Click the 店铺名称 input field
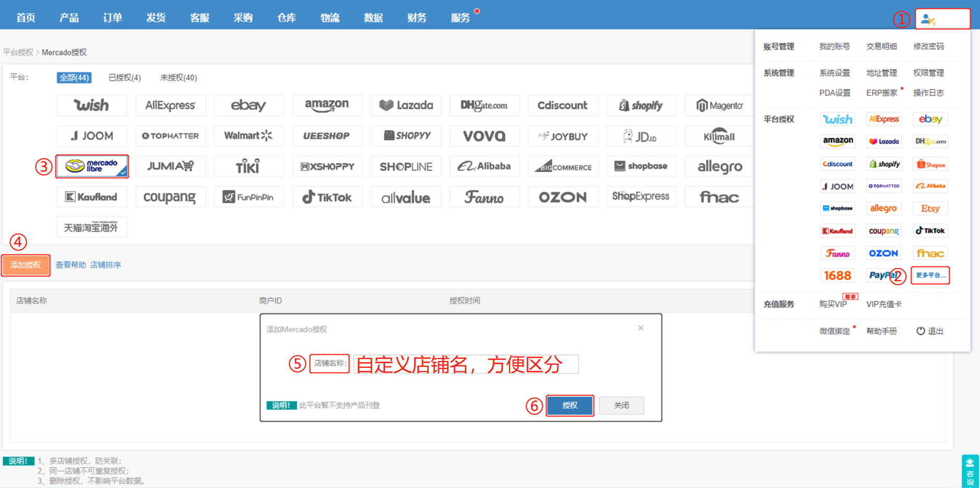Screen dimensions: 980x488 (x=465, y=364)
